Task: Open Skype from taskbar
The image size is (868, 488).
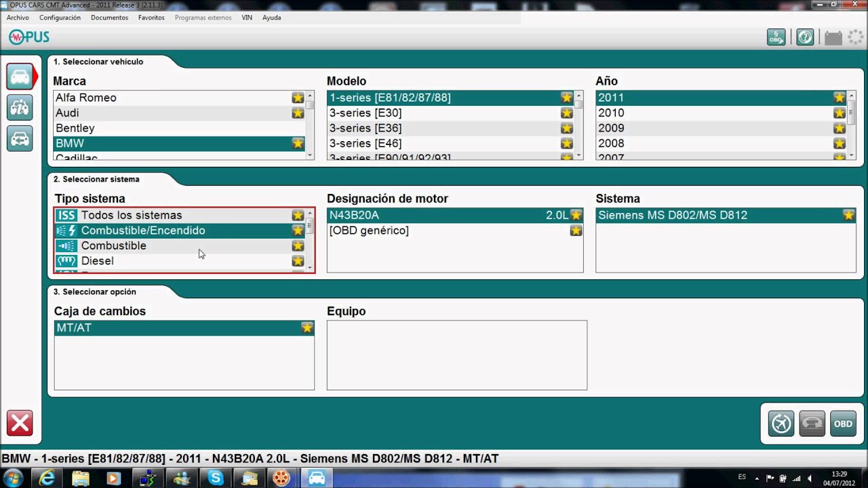Action: coord(216,478)
